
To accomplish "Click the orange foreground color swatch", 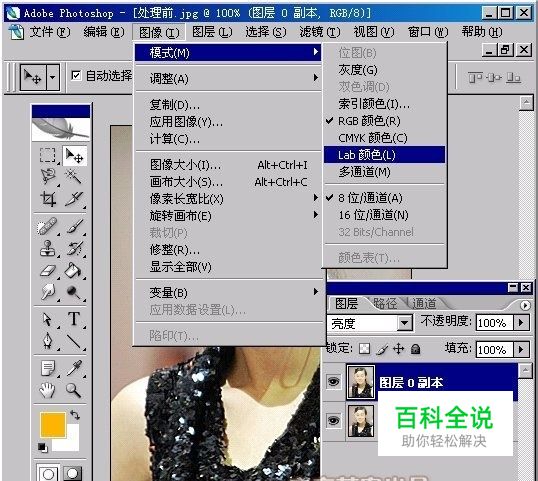I will [x=53, y=425].
